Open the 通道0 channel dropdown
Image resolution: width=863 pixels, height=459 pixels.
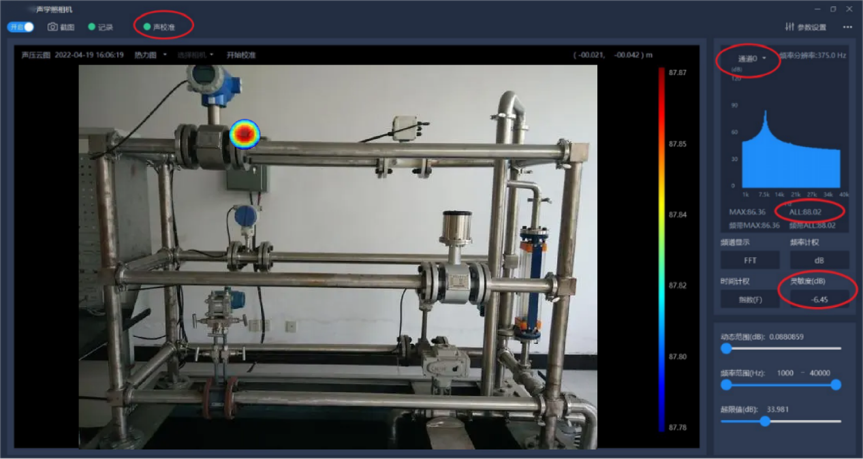[x=752, y=58]
